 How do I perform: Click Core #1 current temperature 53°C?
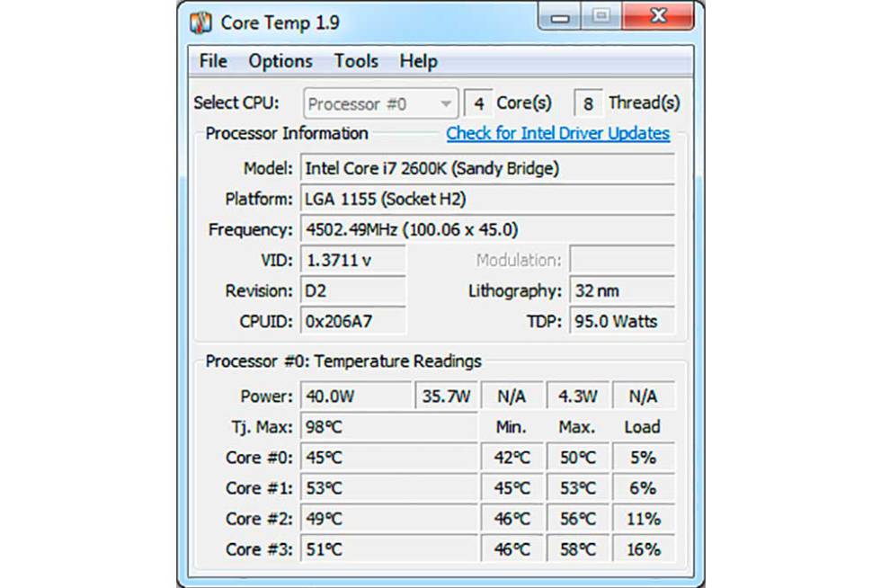click(x=388, y=488)
